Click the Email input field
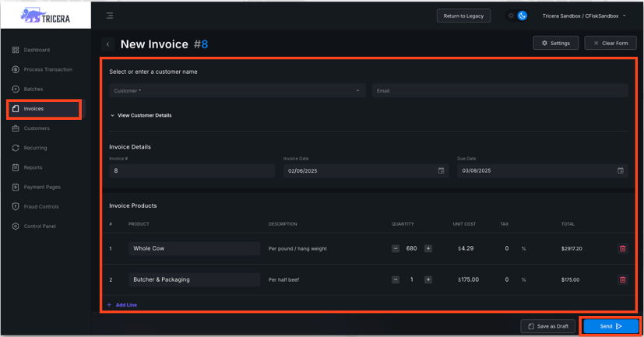Image resolution: width=644 pixels, height=337 pixels. (x=500, y=91)
